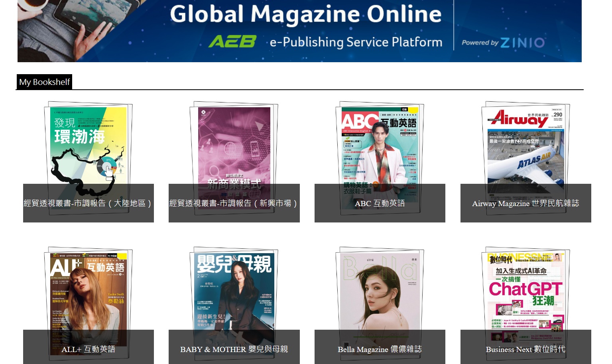Click the Powered by ZINIO logo
The height and width of the screenshot is (364, 612).
pos(503,42)
